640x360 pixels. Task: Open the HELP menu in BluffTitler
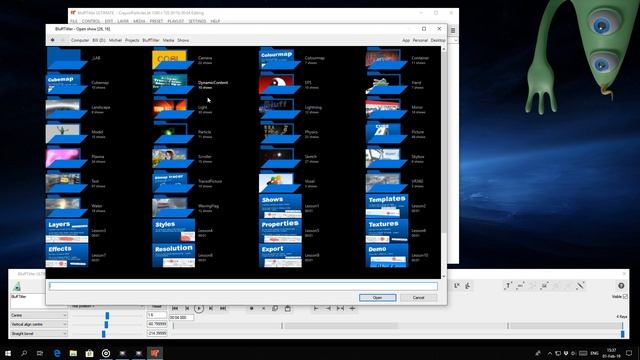pyautogui.click(x=215, y=21)
